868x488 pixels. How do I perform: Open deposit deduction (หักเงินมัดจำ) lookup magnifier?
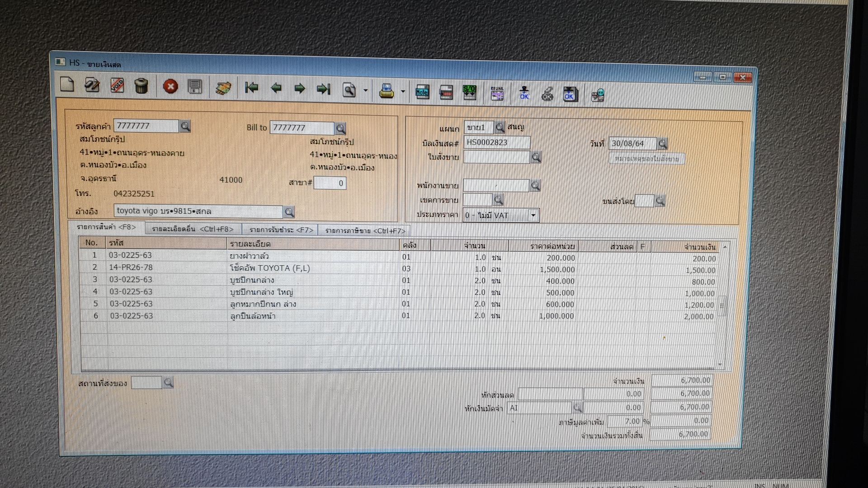577,408
